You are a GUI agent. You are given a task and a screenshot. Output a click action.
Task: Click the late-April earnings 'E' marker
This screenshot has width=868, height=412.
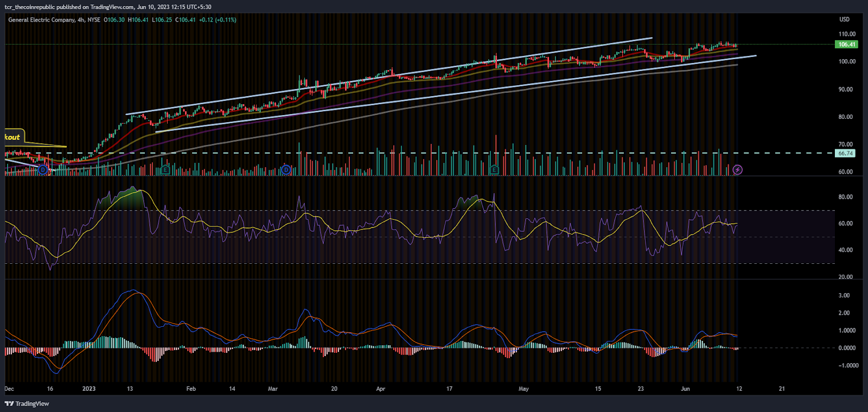click(494, 170)
